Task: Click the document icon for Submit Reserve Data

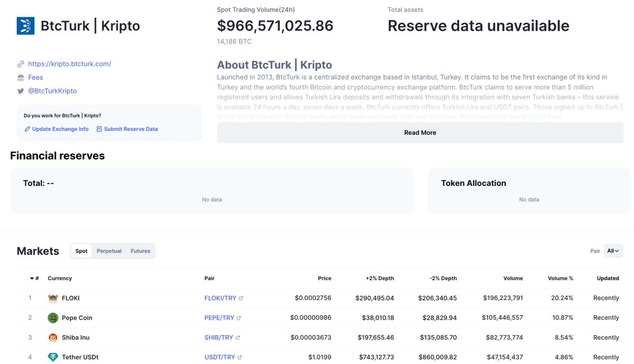Action: click(99, 129)
